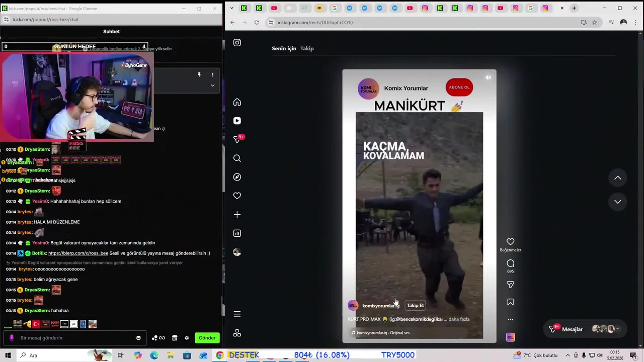Viewport: 644px width, 362px height.
Task: Open notifications heart in Instagram sidebar
Action: click(x=237, y=196)
